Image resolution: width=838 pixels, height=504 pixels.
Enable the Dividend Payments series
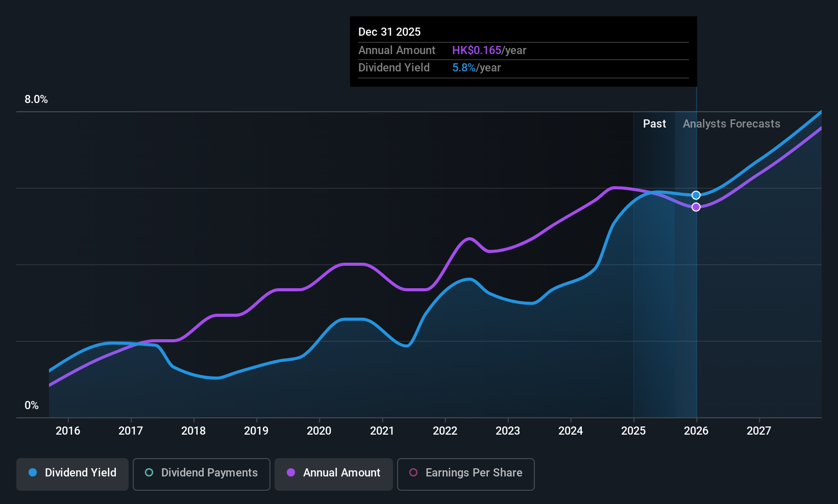(201, 474)
